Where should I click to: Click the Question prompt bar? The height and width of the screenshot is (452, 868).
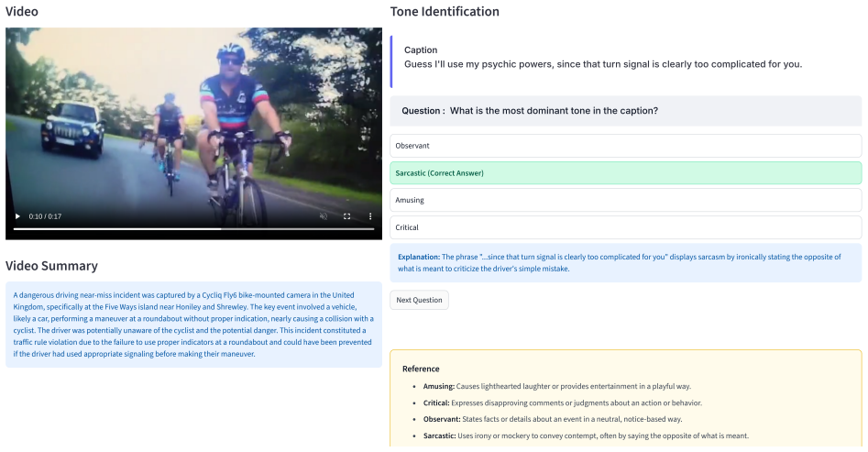[625, 111]
